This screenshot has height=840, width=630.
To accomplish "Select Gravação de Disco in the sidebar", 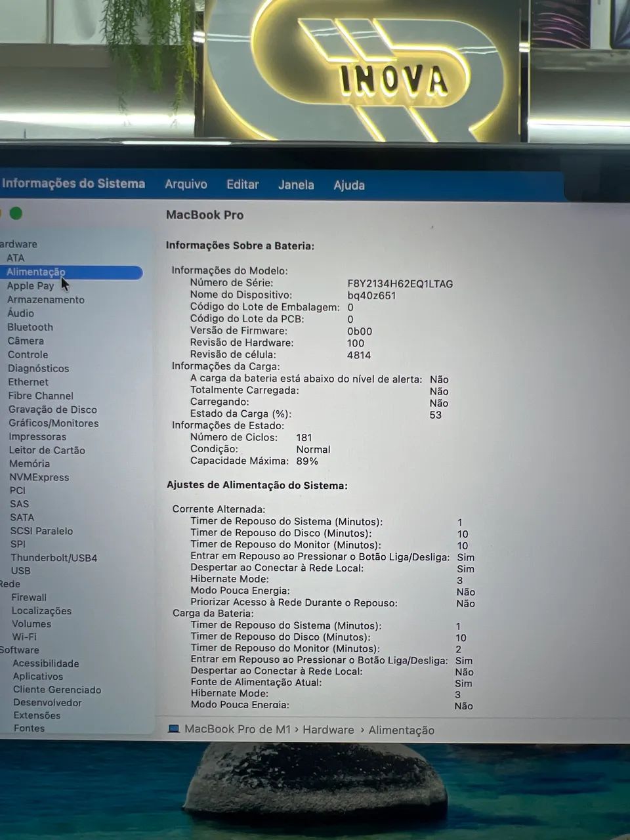I will pyautogui.click(x=52, y=409).
